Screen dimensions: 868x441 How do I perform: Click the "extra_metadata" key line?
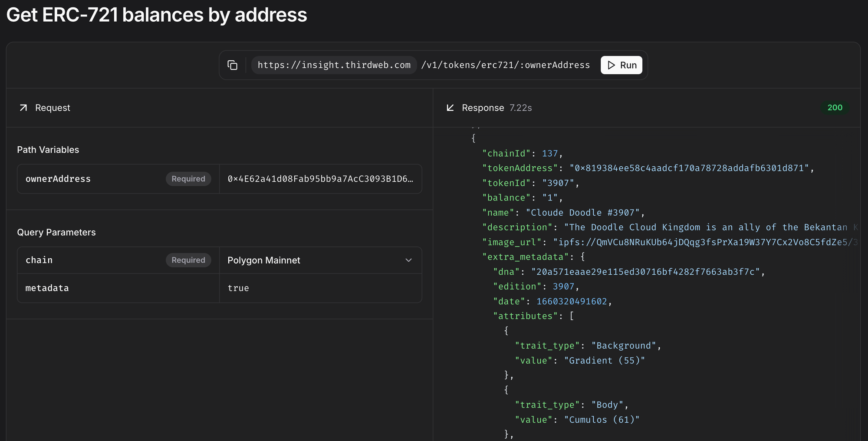pos(534,257)
